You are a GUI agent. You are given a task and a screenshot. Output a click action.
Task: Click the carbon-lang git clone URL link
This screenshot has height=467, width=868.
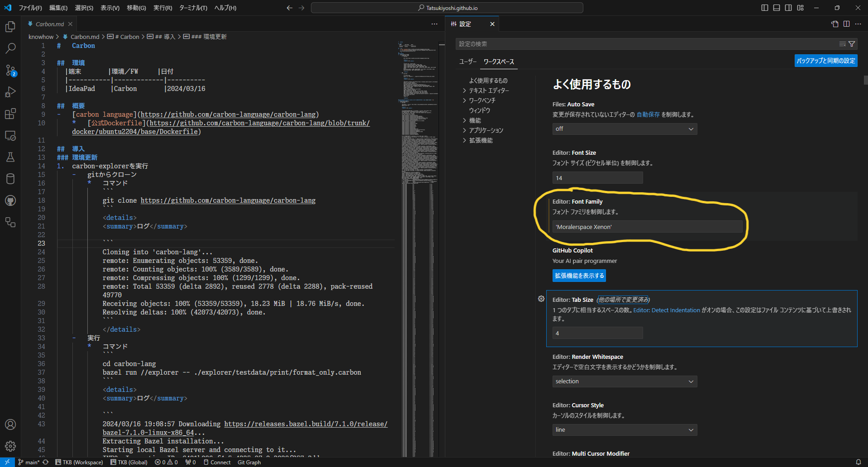pyautogui.click(x=228, y=200)
